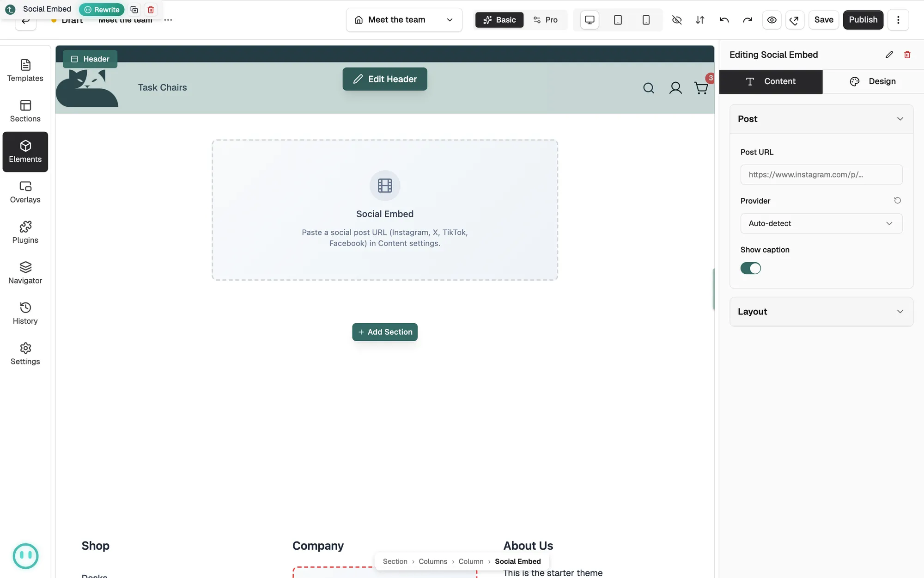Click the About Us footer heading
Image resolution: width=924 pixels, height=578 pixels.
coord(528,546)
